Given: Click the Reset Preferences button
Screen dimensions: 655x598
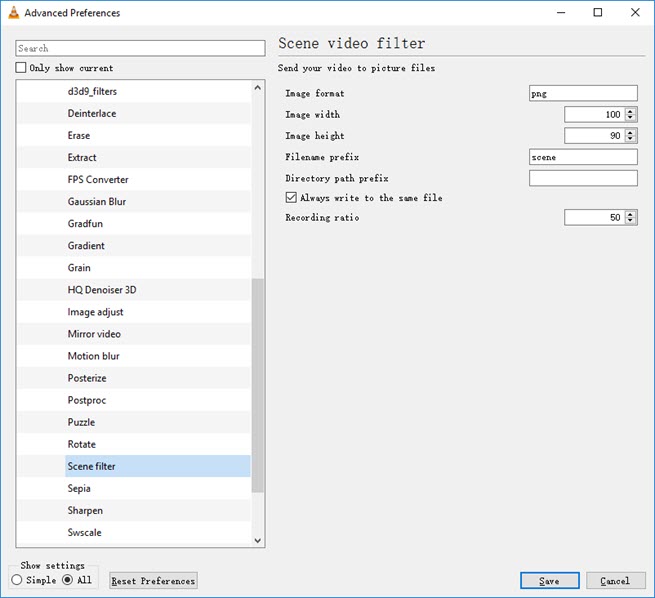Looking at the screenshot, I should click(153, 581).
